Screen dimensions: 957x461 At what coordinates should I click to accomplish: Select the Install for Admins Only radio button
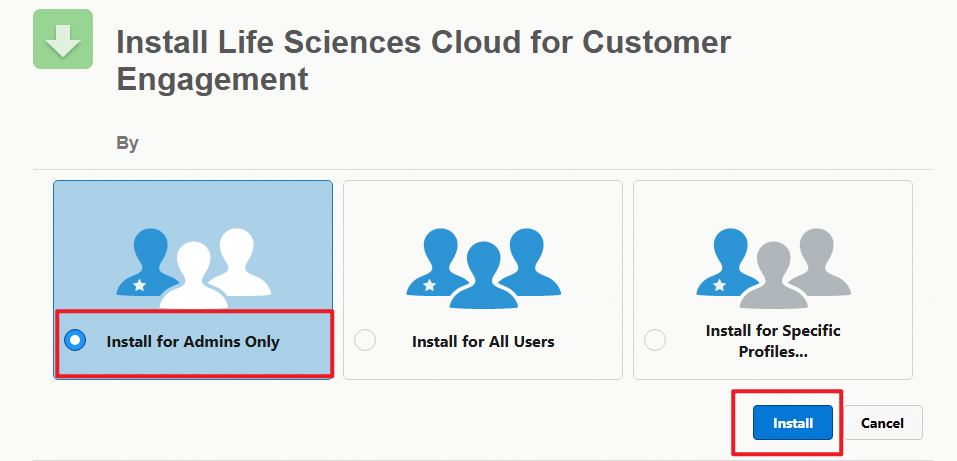75,340
